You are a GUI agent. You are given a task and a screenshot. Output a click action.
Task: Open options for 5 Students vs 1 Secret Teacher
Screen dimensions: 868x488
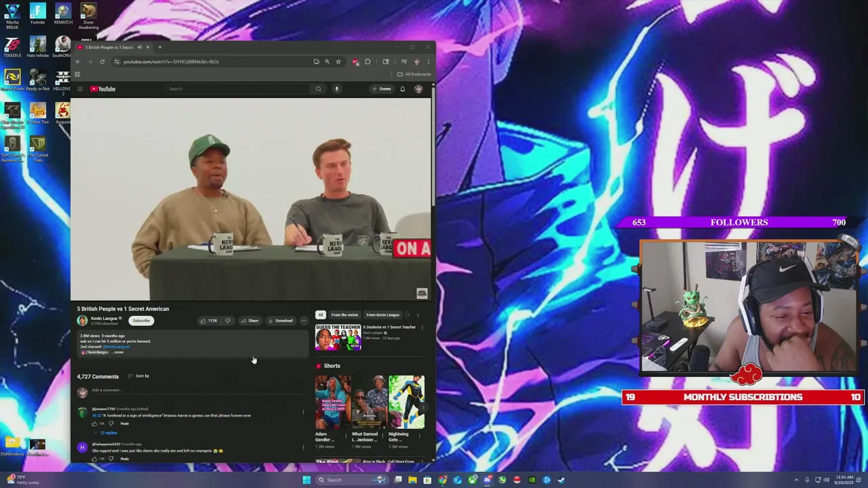pos(422,327)
